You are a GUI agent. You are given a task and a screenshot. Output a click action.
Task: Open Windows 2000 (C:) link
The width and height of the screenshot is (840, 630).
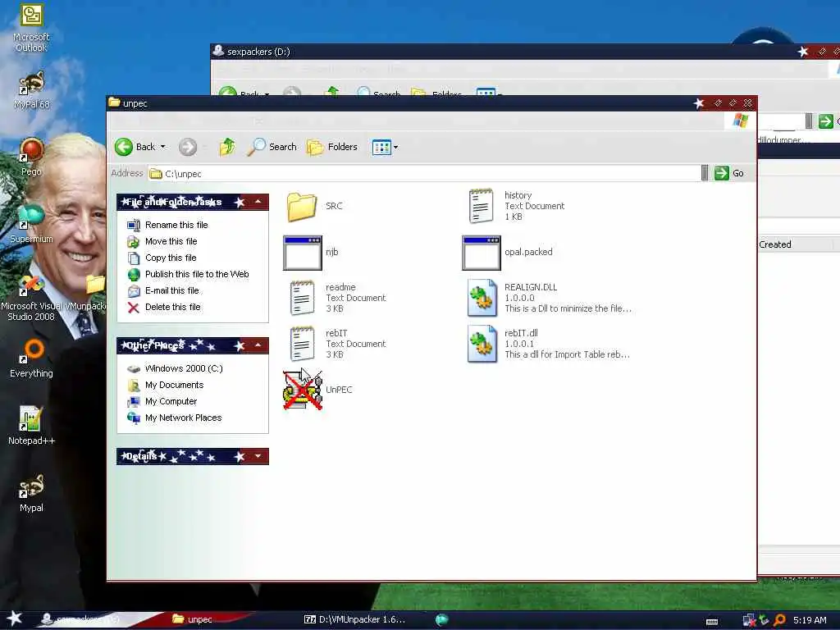[184, 368]
